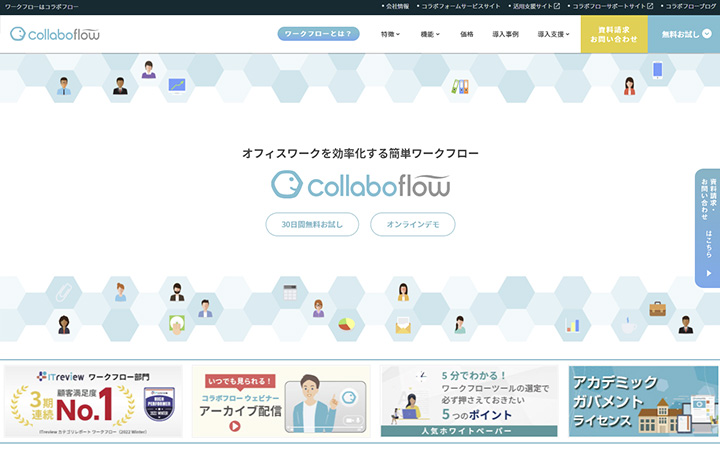Click the woman in purple avatar at top
This screenshot has height=450, width=720.
[x=148, y=69]
